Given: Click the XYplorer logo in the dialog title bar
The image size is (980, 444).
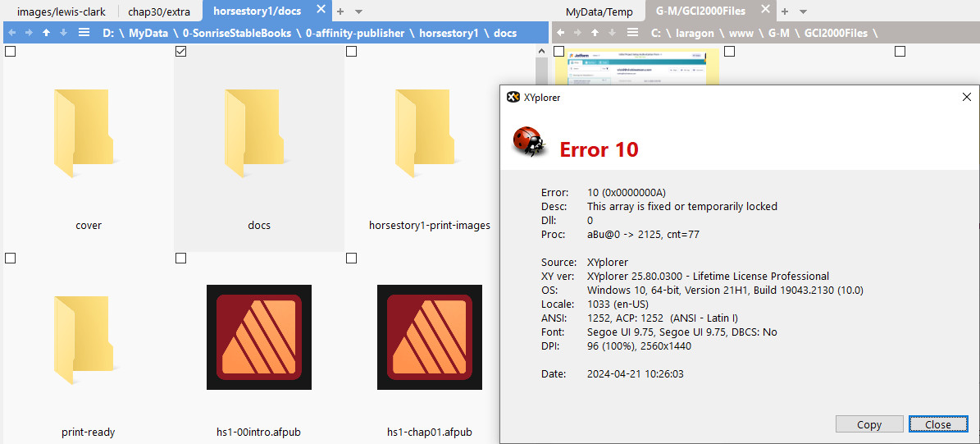Looking at the screenshot, I should [513, 97].
